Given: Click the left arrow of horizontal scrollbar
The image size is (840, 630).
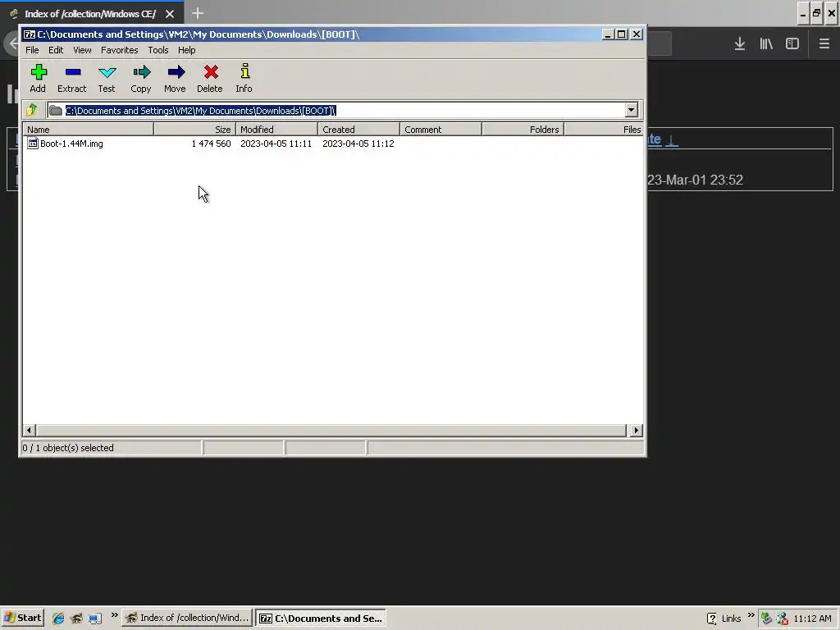Looking at the screenshot, I should [30, 430].
